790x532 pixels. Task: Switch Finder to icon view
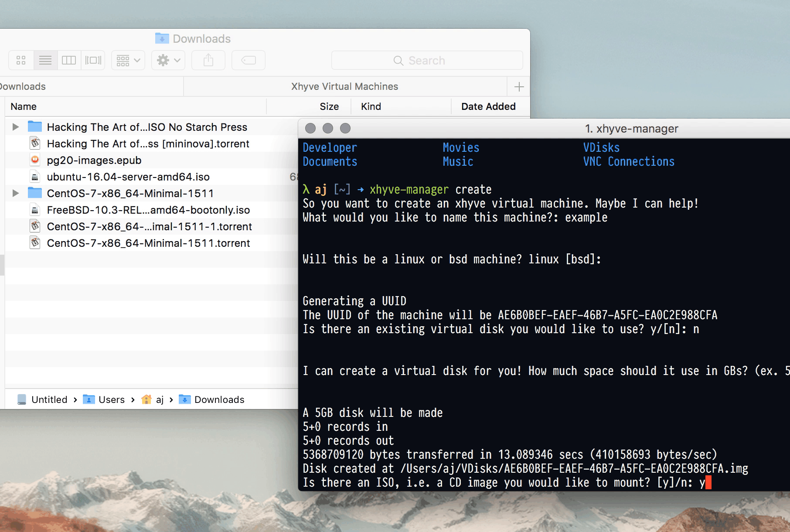click(x=21, y=60)
